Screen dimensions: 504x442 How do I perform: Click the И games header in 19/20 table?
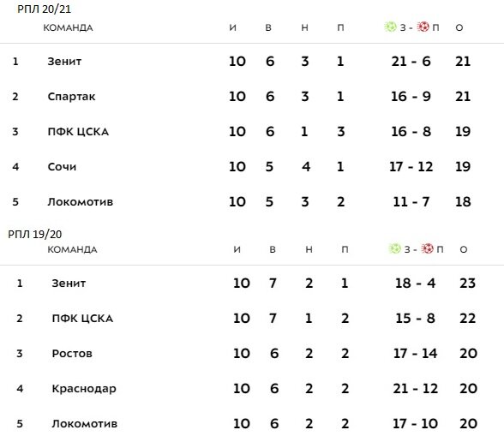(237, 249)
